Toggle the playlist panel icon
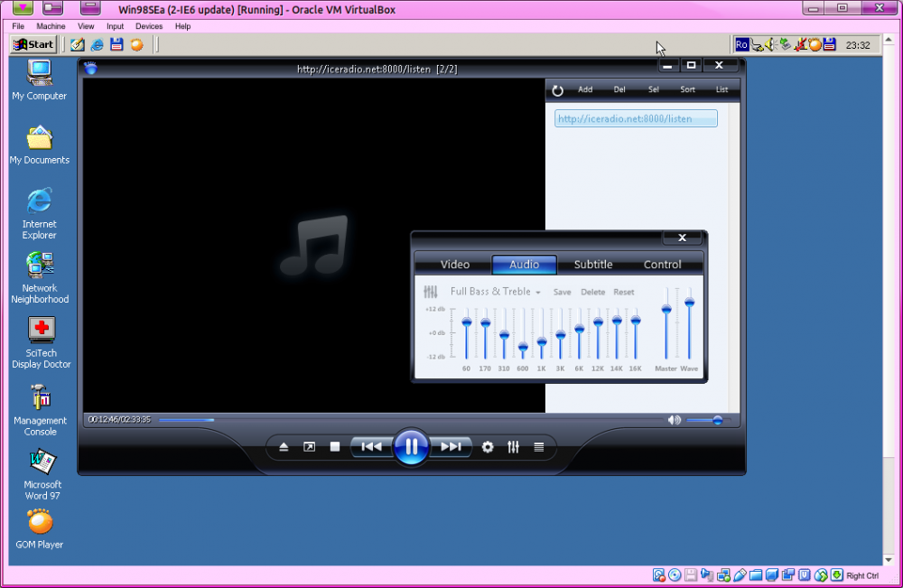The image size is (903, 588). (538, 447)
